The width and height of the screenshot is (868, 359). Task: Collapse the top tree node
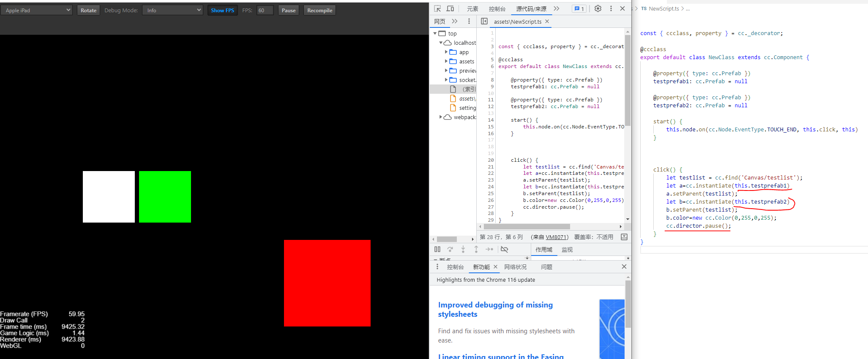435,33
